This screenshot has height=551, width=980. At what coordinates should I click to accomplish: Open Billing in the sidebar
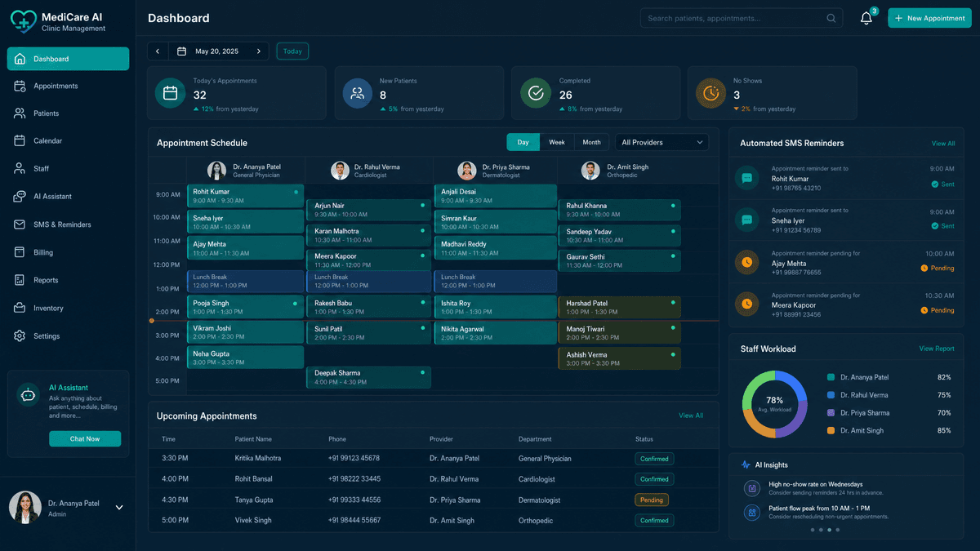point(68,252)
